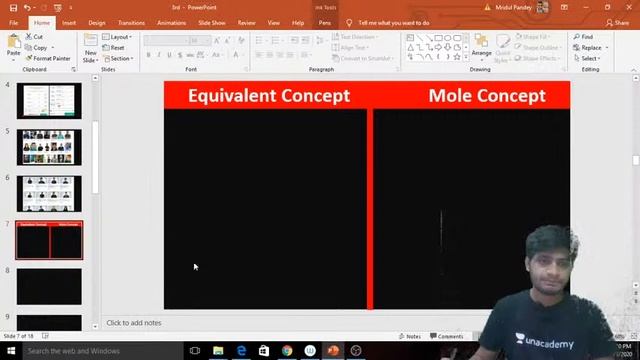
Task: Toggle Bold formatting
Action: pyautogui.click(x=149, y=55)
